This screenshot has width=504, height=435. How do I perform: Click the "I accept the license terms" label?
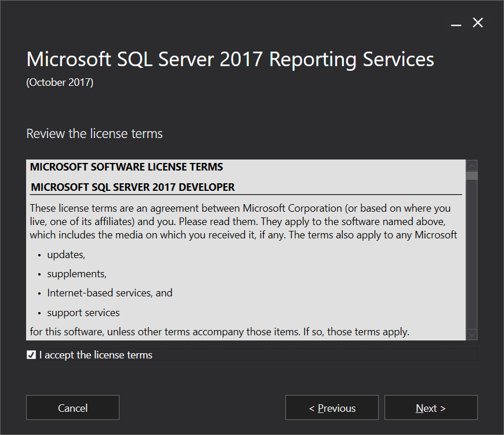[x=96, y=355]
